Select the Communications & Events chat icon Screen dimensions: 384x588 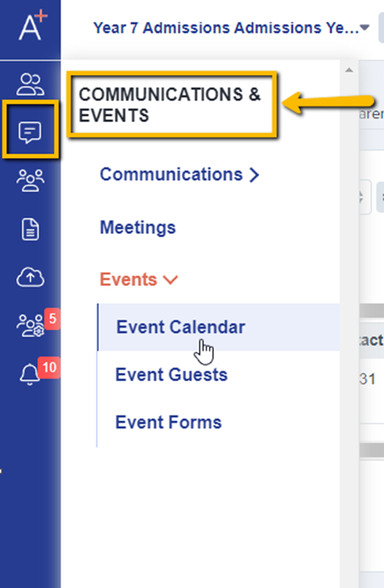click(30, 132)
